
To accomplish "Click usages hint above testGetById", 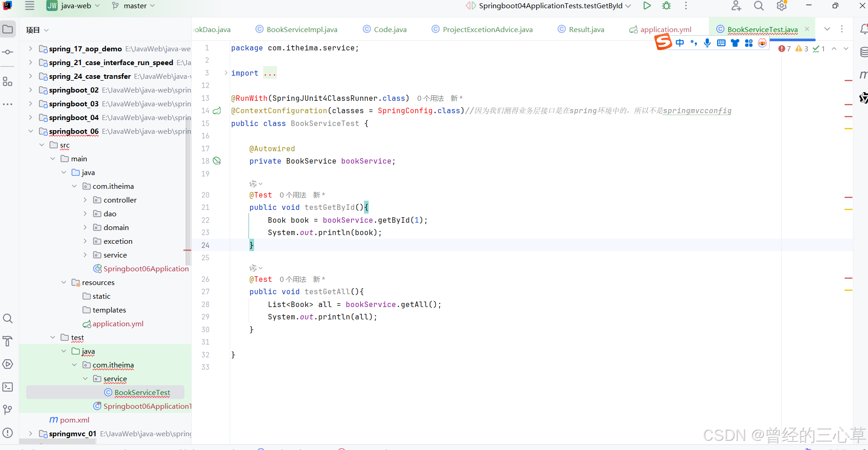I will (x=293, y=195).
